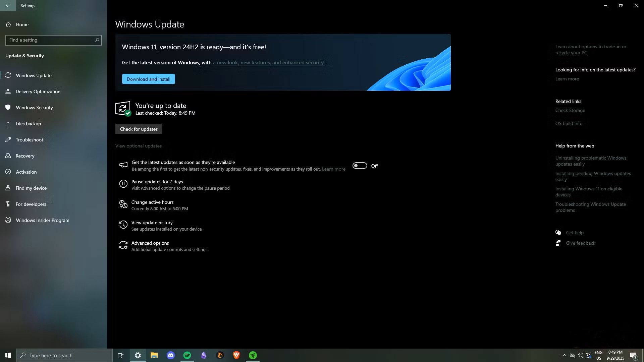The image size is (644, 362).
Task: Open Discord from the taskbar
Action: [x=170, y=355]
